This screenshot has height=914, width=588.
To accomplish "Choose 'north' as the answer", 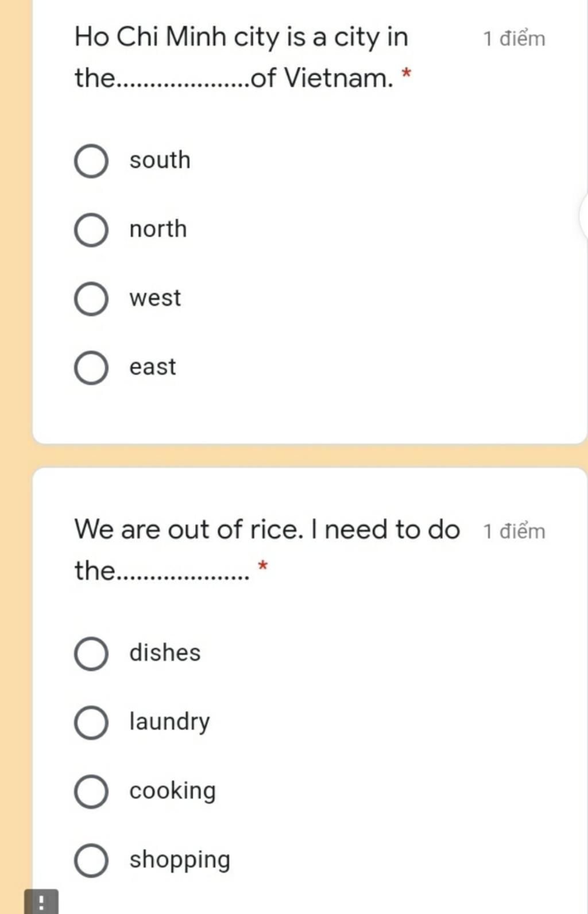I will (x=91, y=230).
